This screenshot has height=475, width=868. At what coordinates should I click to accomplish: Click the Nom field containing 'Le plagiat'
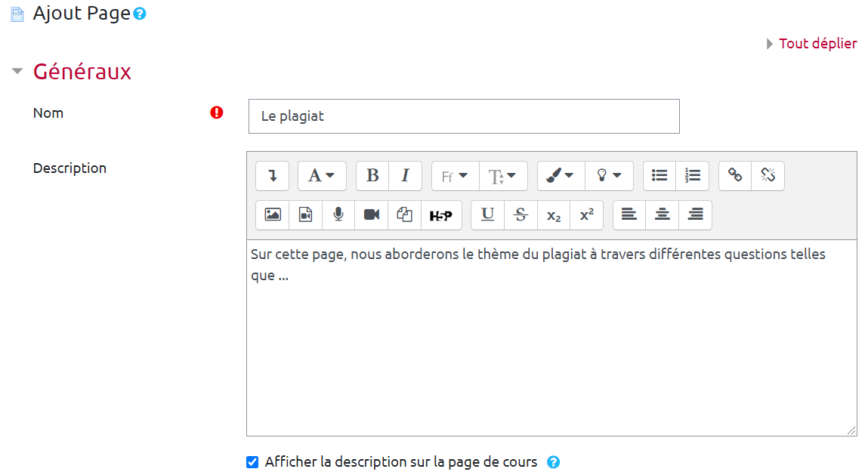click(463, 116)
